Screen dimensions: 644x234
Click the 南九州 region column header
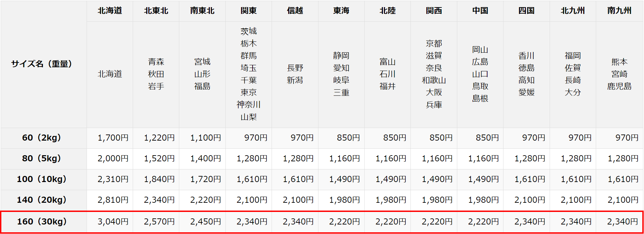619,11
